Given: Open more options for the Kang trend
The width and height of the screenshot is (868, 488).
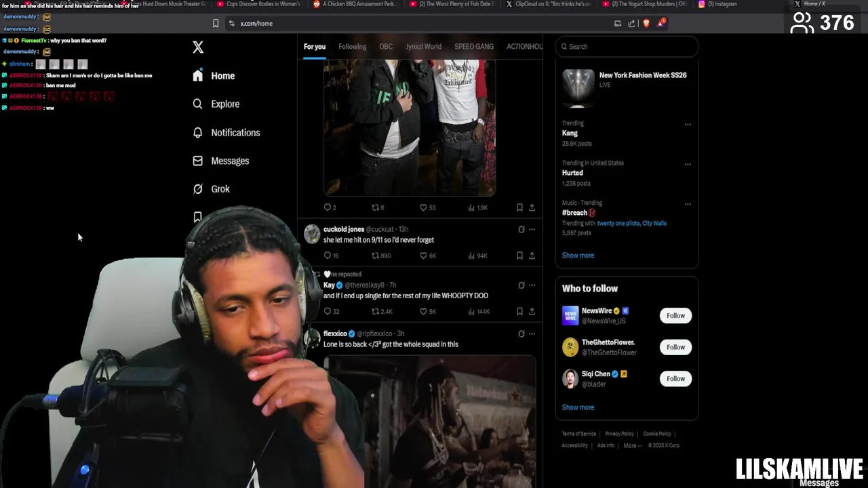Looking at the screenshot, I should point(688,124).
